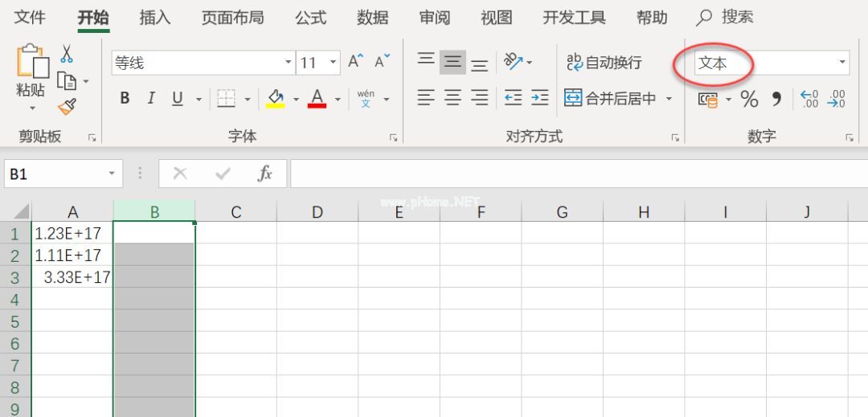The width and height of the screenshot is (868, 417).
Task: Toggle Italic formatting
Action: point(150,98)
